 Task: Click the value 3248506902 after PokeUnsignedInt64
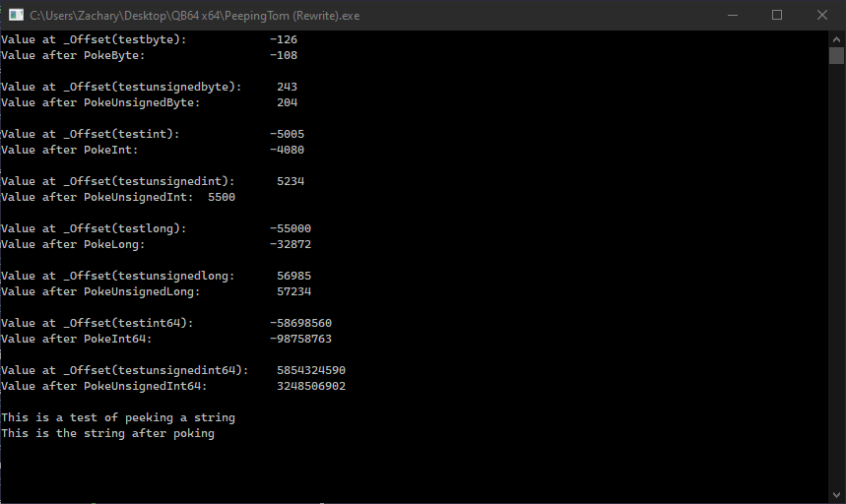click(311, 386)
